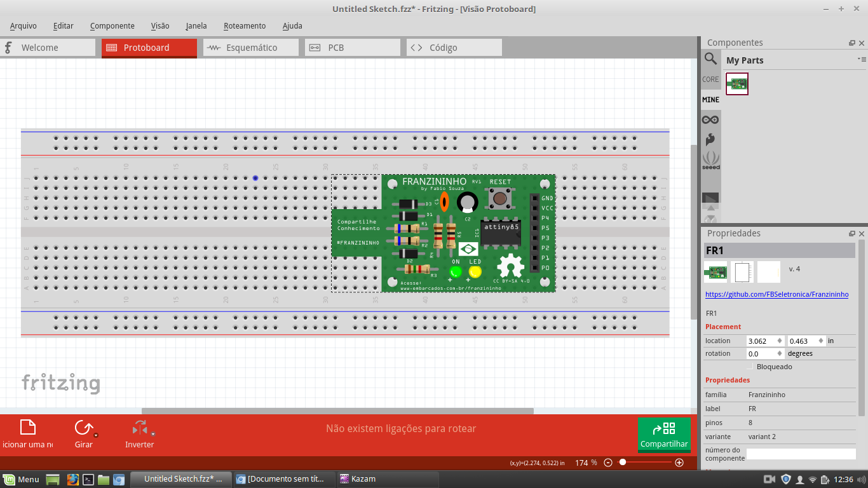Open the Franzininho GitHub link
Image resolution: width=868 pixels, height=488 pixels.
click(x=776, y=295)
